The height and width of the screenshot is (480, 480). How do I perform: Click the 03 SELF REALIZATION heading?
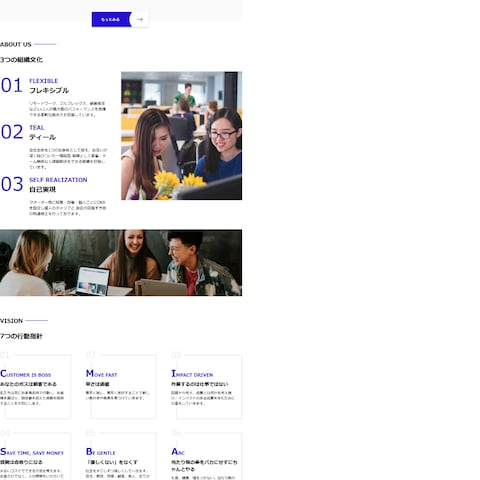pos(58,180)
